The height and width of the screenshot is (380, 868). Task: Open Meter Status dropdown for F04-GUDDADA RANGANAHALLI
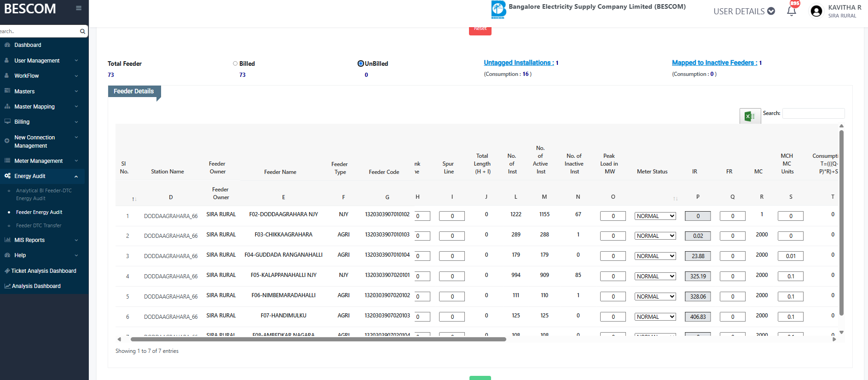click(655, 256)
